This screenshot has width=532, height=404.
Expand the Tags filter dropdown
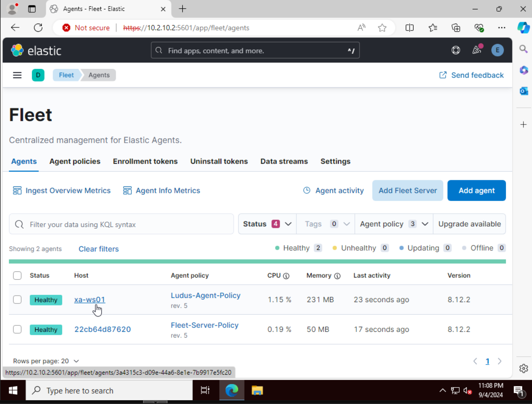326,224
